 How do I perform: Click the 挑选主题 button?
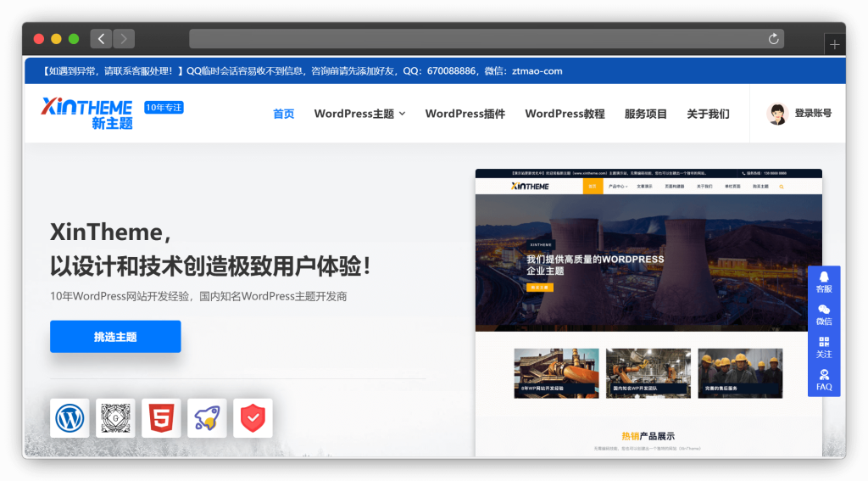tap(115, 337)
